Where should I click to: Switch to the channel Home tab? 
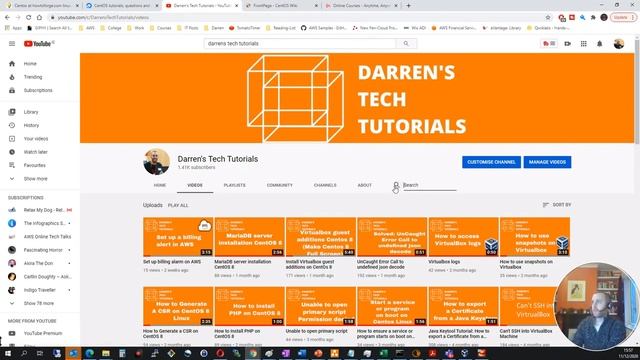coord(160,185)
